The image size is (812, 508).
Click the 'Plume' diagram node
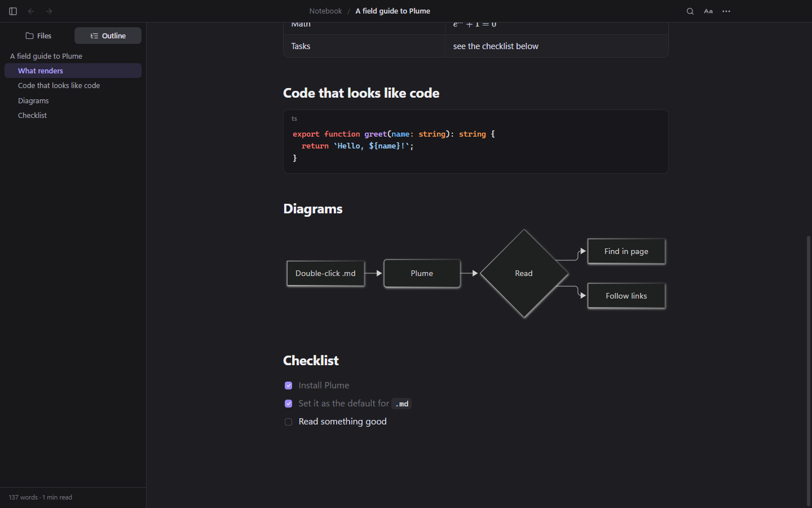point(422,273)
